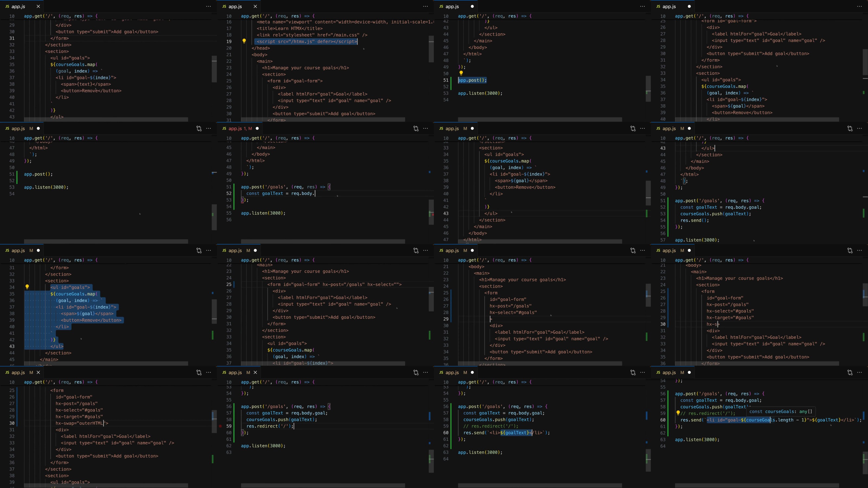
Task: Click the empty 'res.send();' line
Action: (694, 220)
